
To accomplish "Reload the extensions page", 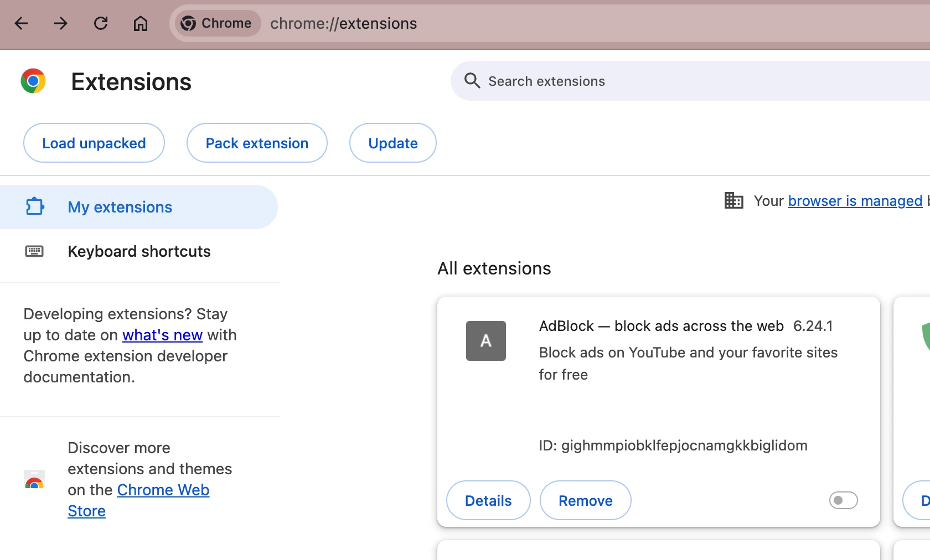I will [x=101, y=23].
